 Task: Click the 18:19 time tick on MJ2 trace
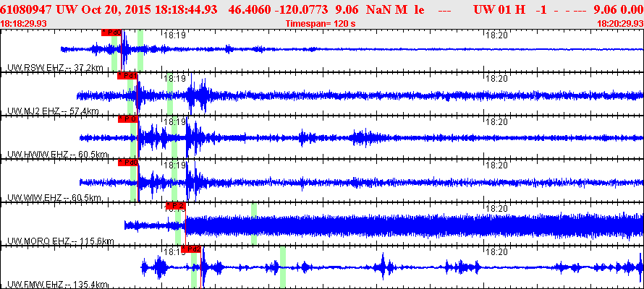coord(175,78)
